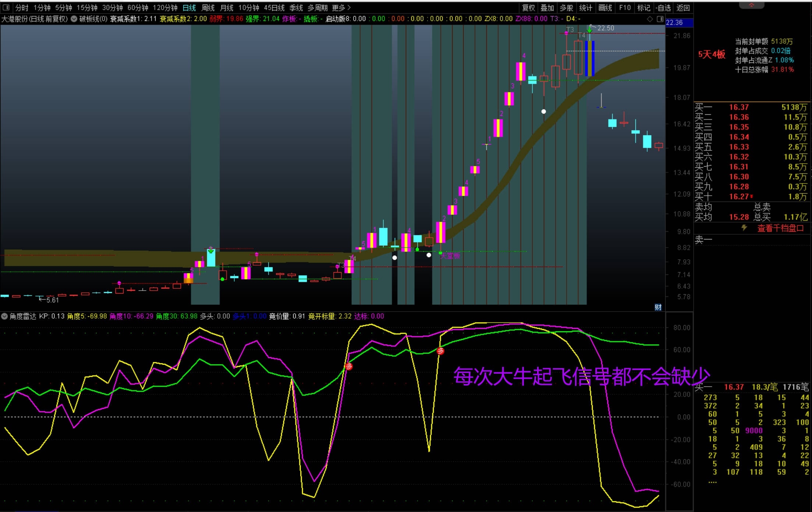812x512 pixels.
Task: Toggle 复权 price adjustment
Action: 528,8
